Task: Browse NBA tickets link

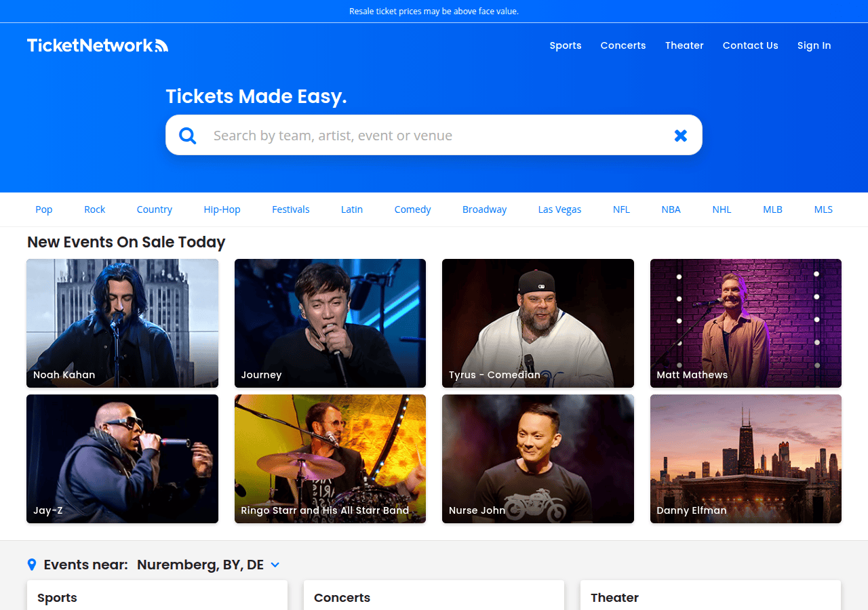Action: point(671,209)
